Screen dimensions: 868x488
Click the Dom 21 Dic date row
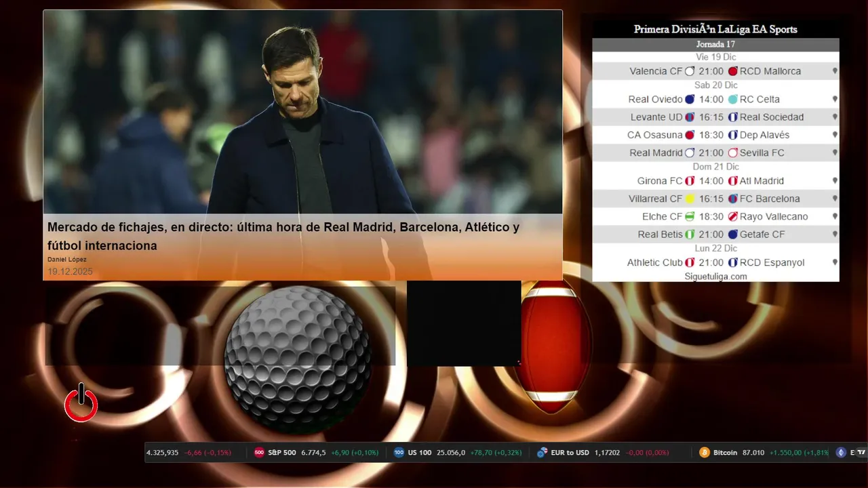pyautogui.click(x=715, y=167)
